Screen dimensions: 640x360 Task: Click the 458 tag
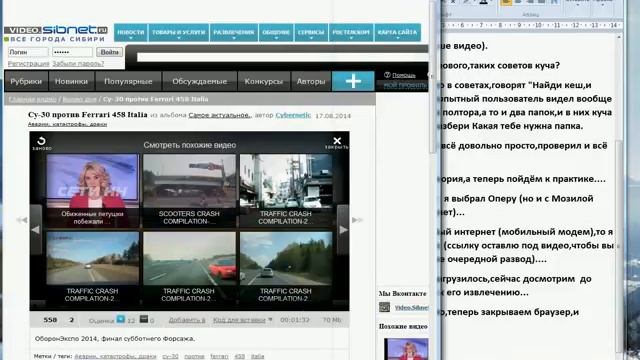pyautogui.click(x=240, y=356)
